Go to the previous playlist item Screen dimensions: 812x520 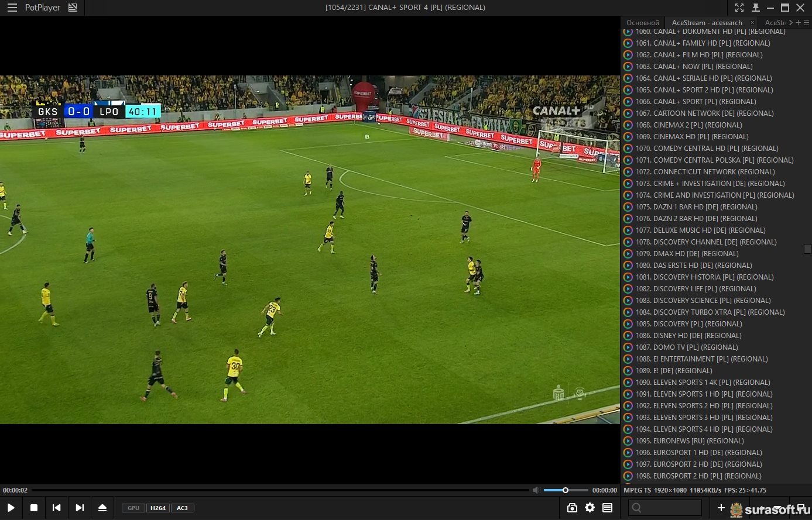[x=56, y=508]
